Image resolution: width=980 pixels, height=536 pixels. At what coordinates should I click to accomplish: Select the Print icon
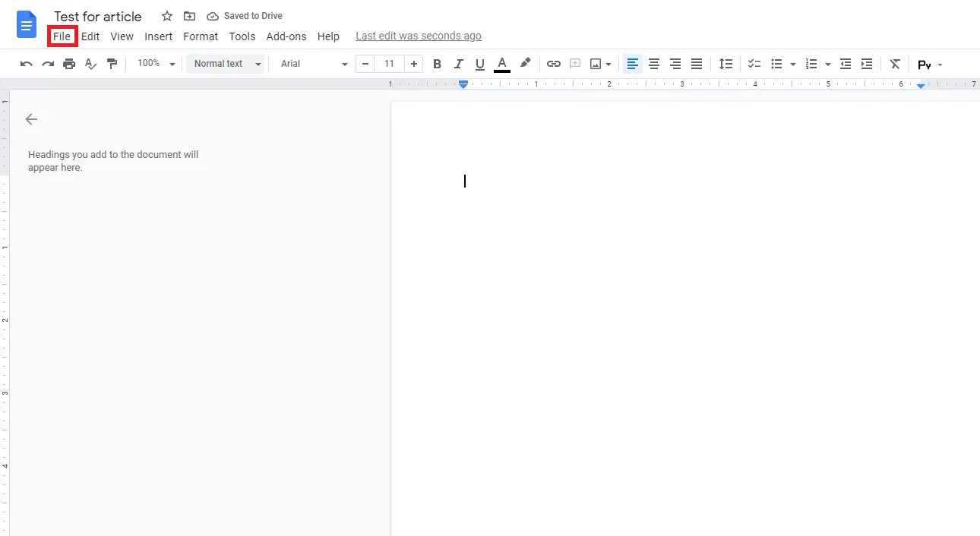[x=68, y=64]
